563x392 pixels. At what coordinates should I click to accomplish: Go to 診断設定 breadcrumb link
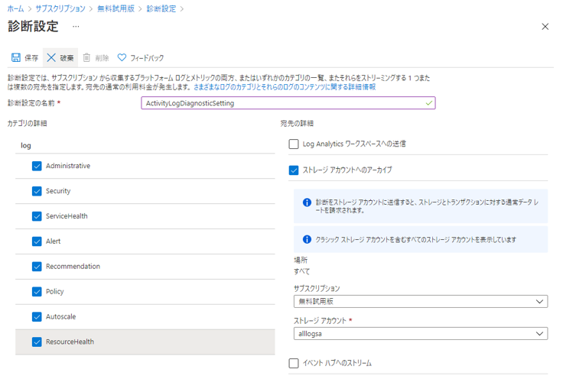point(161,8)
